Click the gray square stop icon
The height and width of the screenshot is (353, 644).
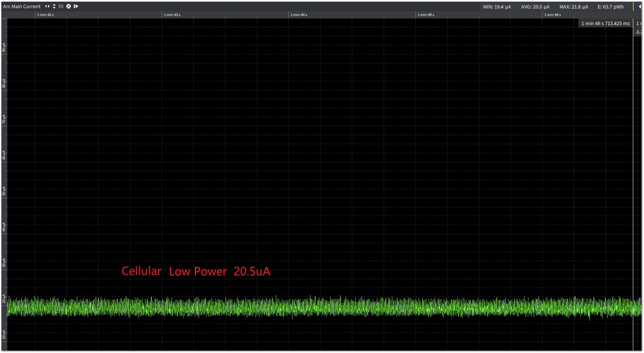click(x=61, y=6)
